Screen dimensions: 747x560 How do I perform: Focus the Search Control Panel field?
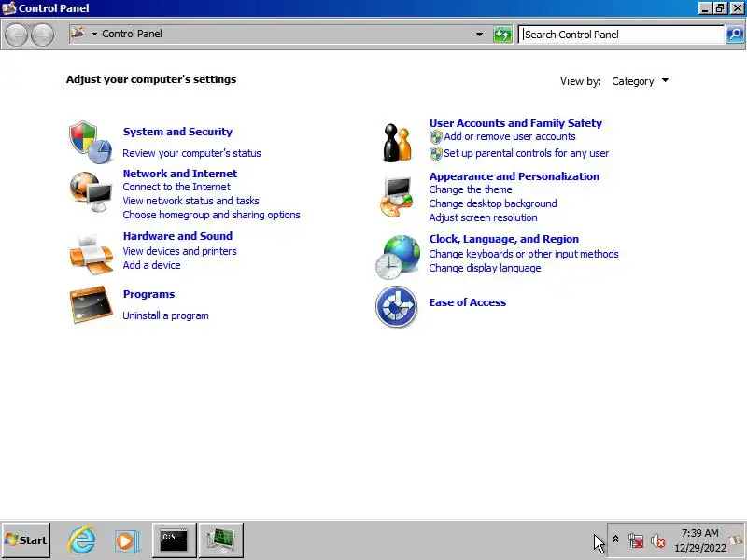[x=621, y=35]
